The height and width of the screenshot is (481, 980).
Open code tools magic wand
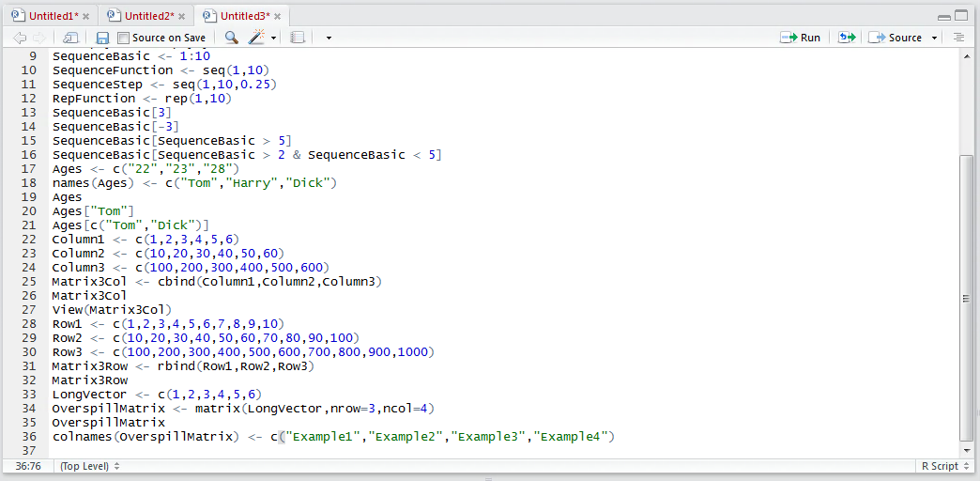coord(256,38)
